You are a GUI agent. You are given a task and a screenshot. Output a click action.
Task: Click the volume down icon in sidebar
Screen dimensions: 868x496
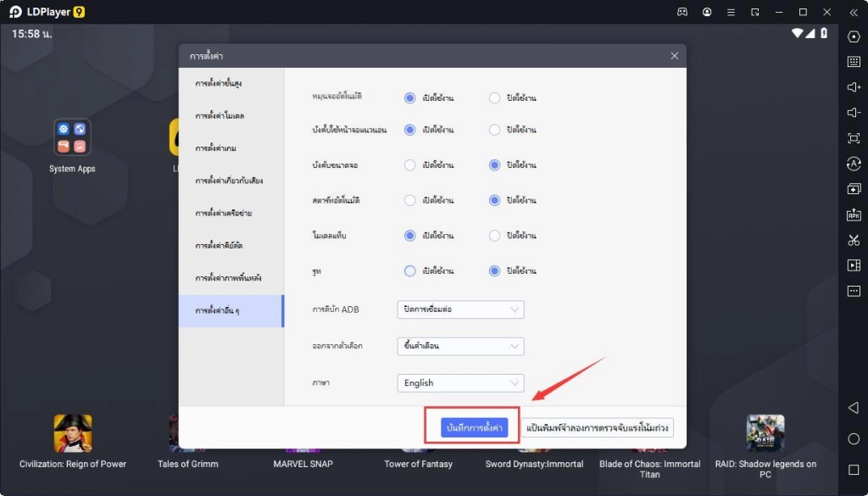coord(854,113)
